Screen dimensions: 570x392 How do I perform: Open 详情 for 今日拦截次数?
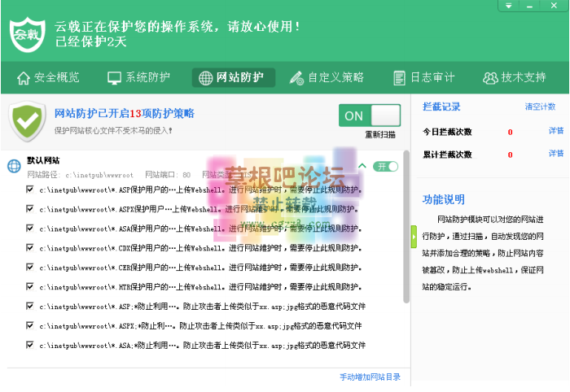pyautogui.click(x=556, y=131)
